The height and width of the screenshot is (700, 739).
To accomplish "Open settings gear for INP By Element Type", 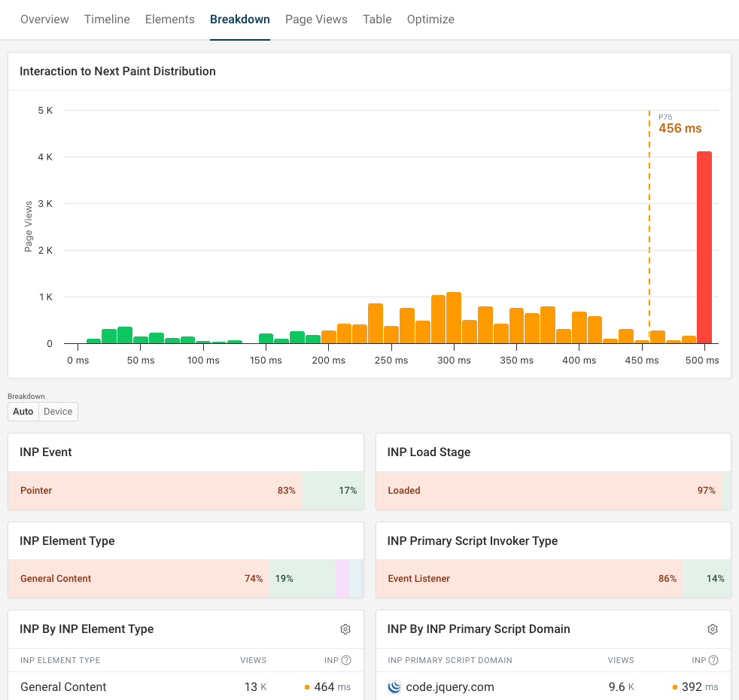I will 345,629.
